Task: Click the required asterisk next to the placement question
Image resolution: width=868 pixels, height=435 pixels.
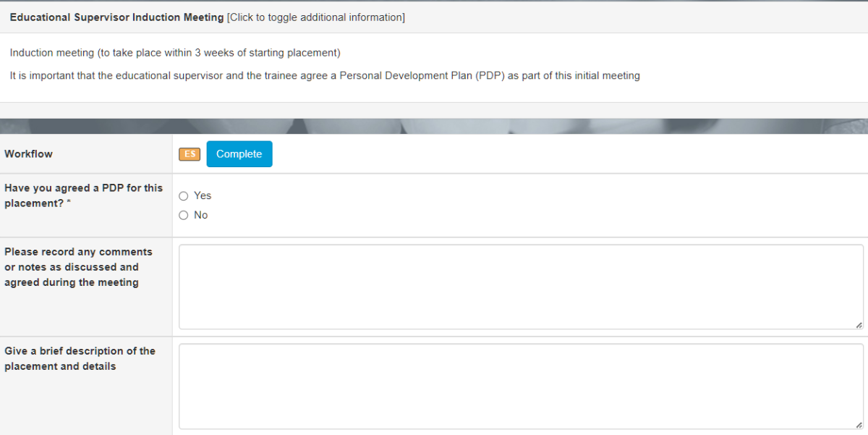Action: pyautogui.click(x=69, y=203)
